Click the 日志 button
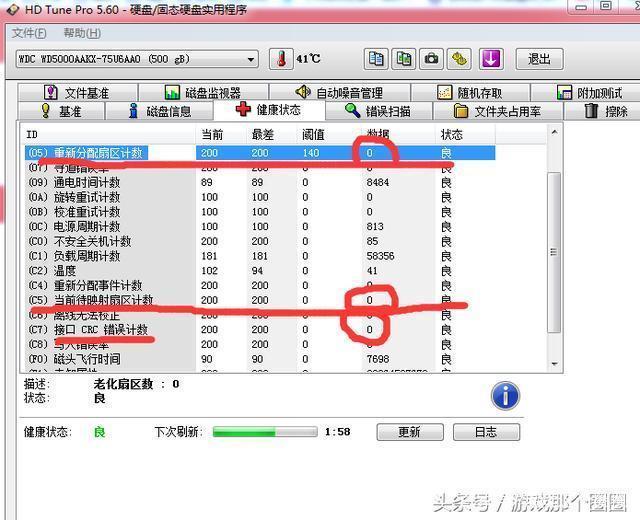Viewport: 640px width, 520px height. pyautogui.click(x=486, y=432)
